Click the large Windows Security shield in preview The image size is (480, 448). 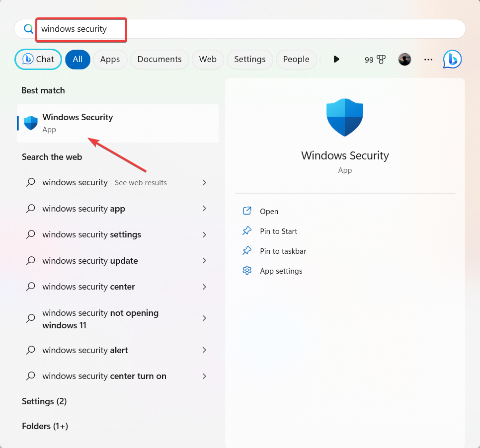click(x=345, y=117)
